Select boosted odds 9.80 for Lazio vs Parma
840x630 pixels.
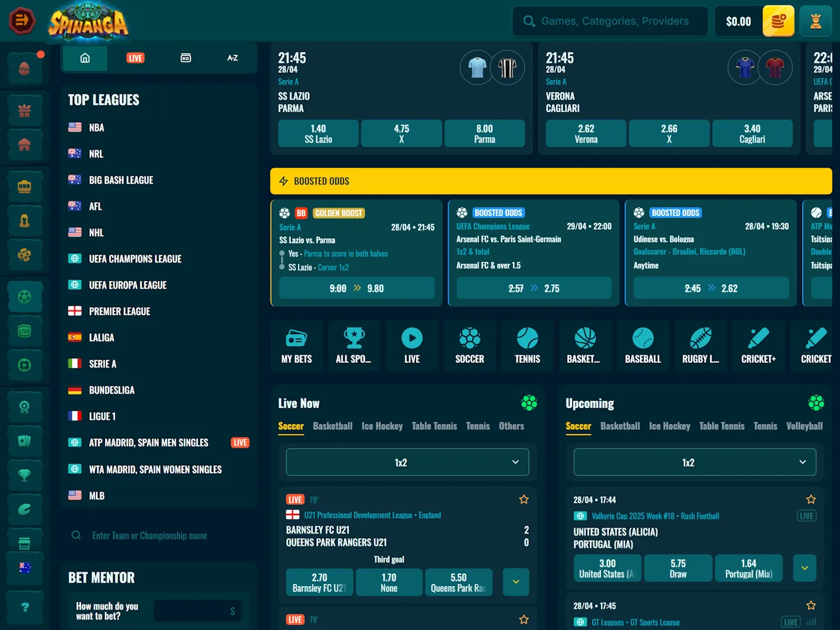coord(357,288)
